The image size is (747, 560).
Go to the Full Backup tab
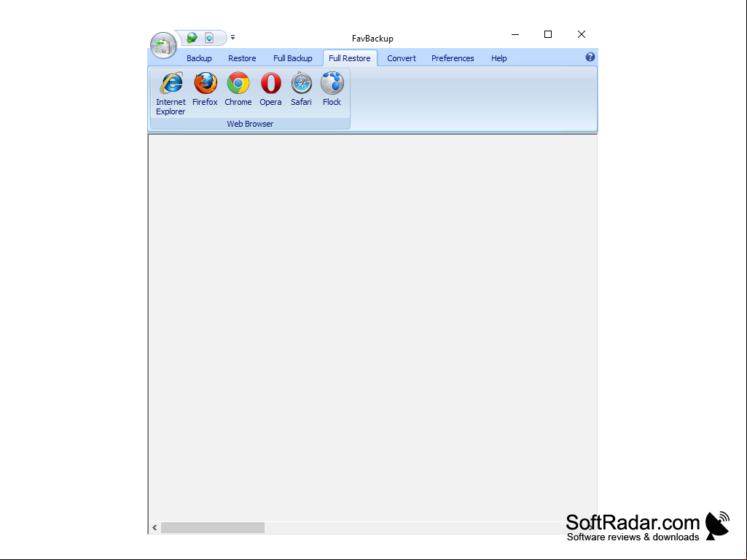click(x=292, y=58)
